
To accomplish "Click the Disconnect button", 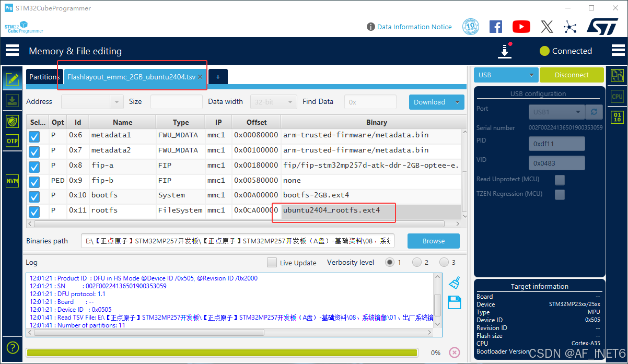I will tap(572, 75).
